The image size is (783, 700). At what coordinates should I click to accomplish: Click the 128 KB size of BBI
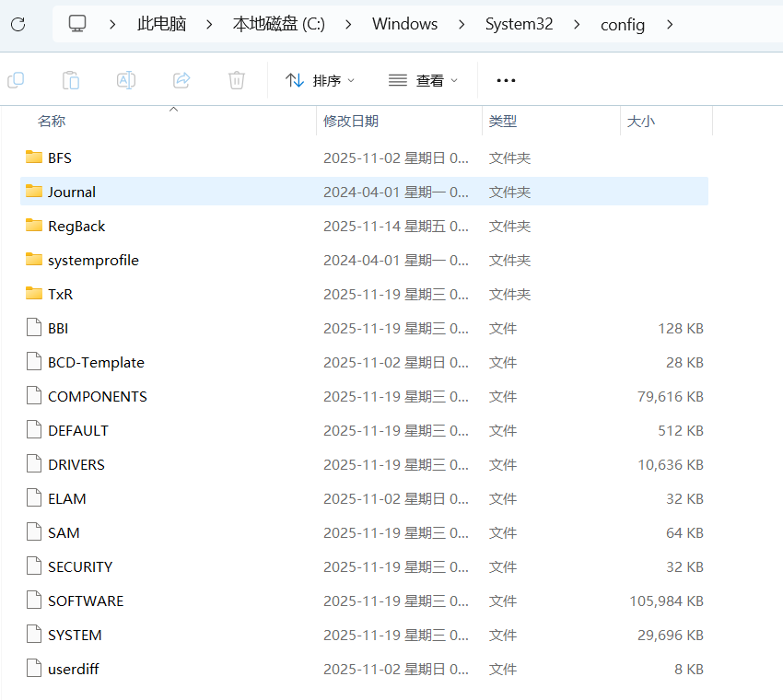[681, 328]
